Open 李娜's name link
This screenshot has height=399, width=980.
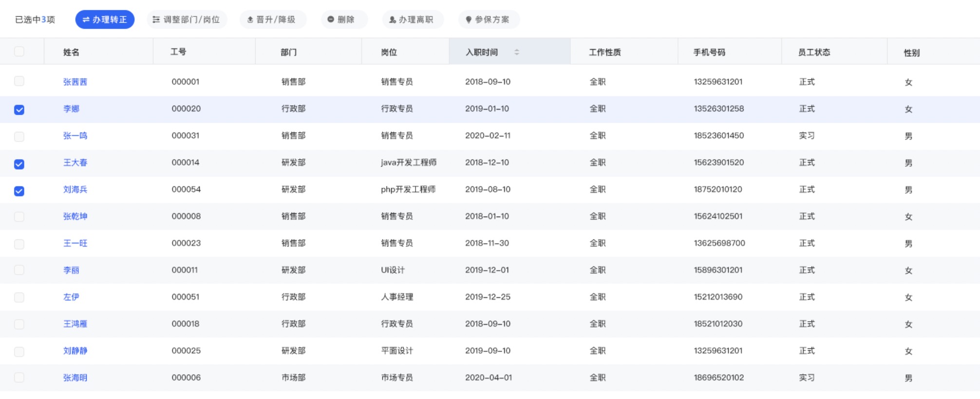pyautogui.click(x=71, y=109)
